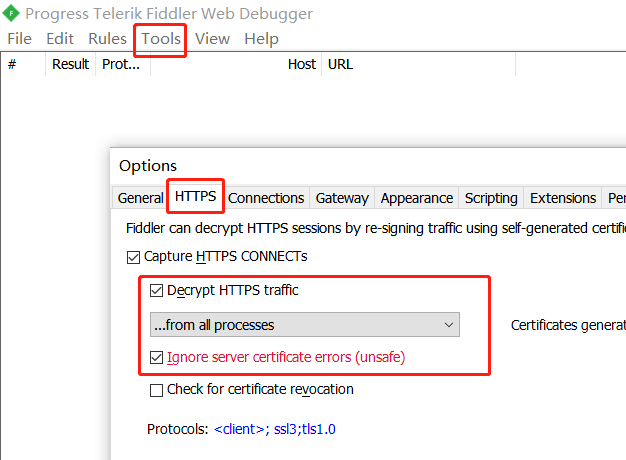Click the protocols link '<client>; ssl3;tls1.0'
This screenshot has width=626, height=460.
[275, 429]
